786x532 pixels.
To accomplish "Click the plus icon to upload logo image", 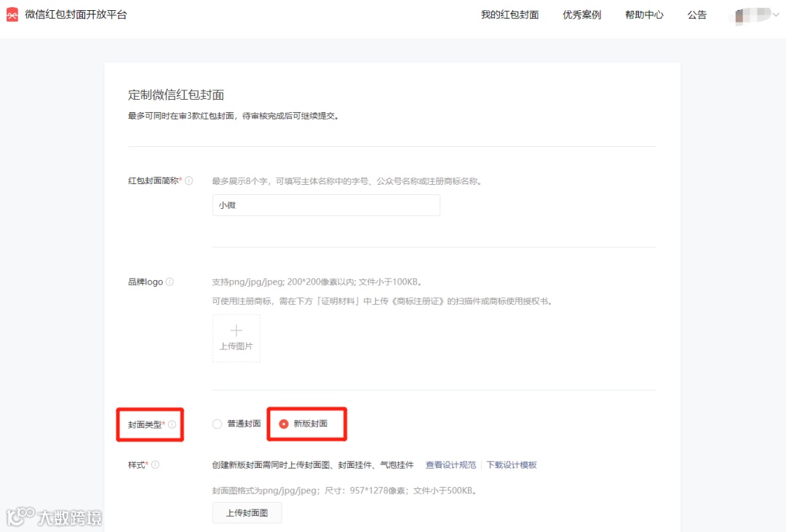I will tap(236, 330).
